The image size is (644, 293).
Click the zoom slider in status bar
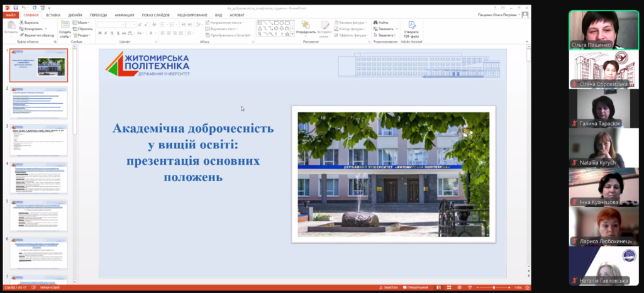coord(494,287)
